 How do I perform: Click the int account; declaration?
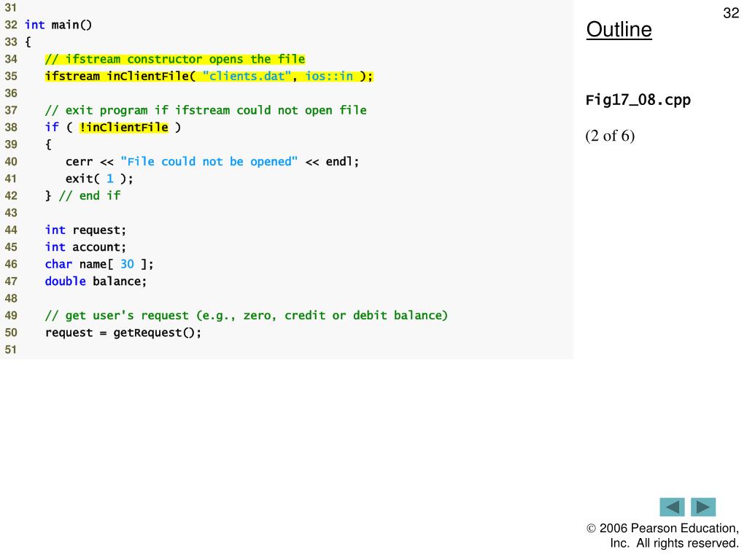[86, 247]
